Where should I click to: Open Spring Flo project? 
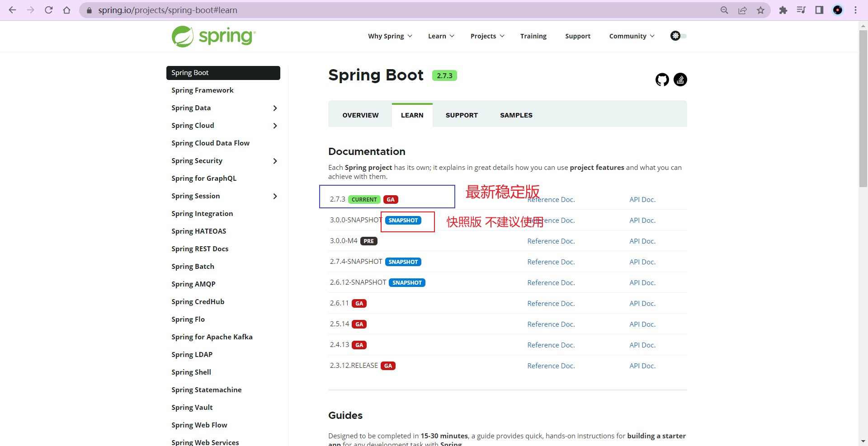click(188, 319)
